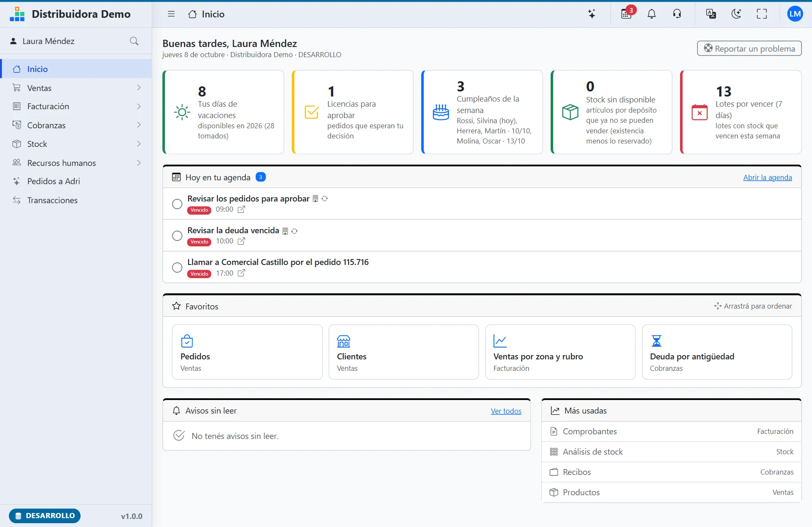
Task: Click the Abrir la agenda link
Action: (768, 177)
